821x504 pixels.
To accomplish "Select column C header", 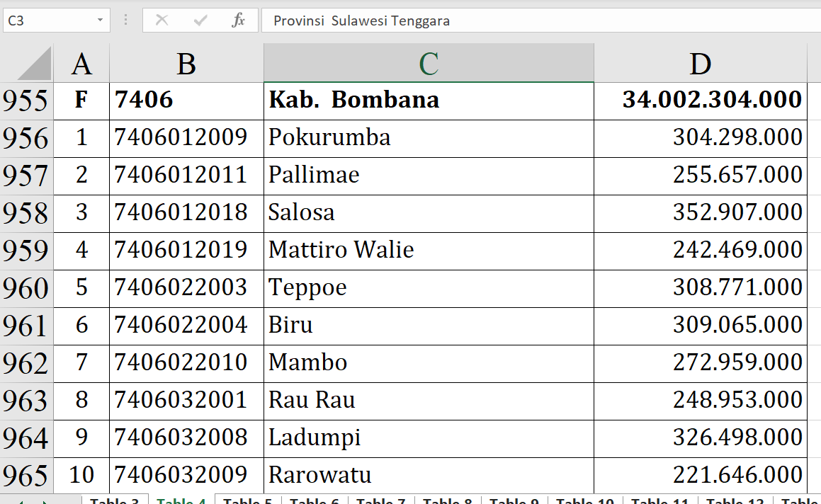I will point(428,64).
